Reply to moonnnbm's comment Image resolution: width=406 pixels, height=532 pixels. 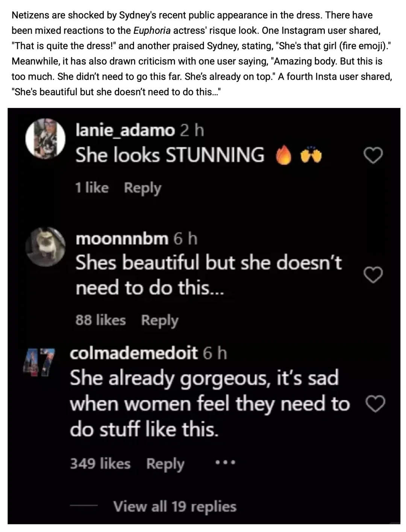point(160,320)
